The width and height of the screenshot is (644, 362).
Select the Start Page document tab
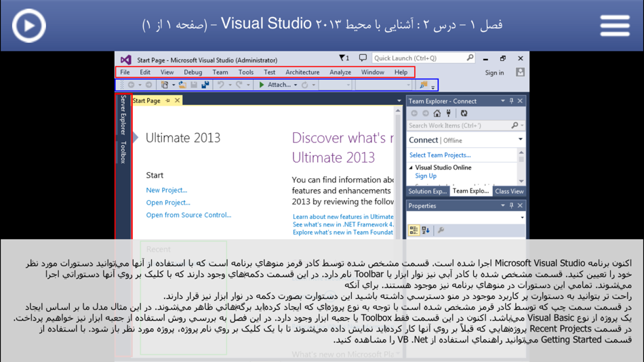(146, 101)
